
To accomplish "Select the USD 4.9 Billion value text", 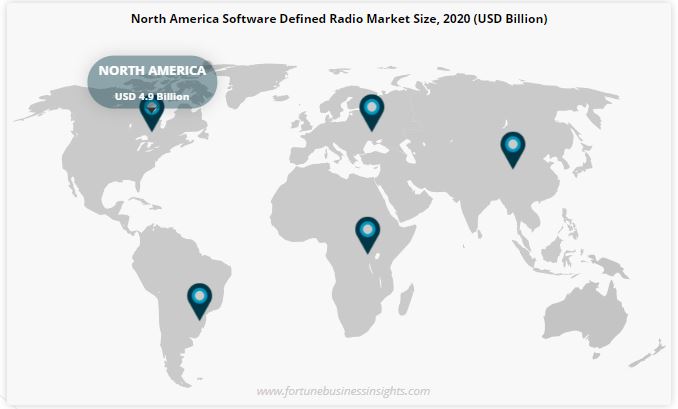I will tap(152, 96).
